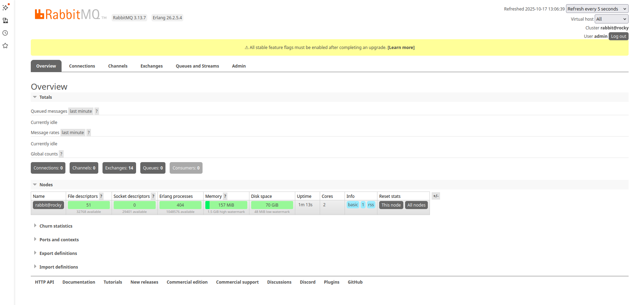Follow the Learn more link in banner

pyautogui.click(x=401, y=48)
